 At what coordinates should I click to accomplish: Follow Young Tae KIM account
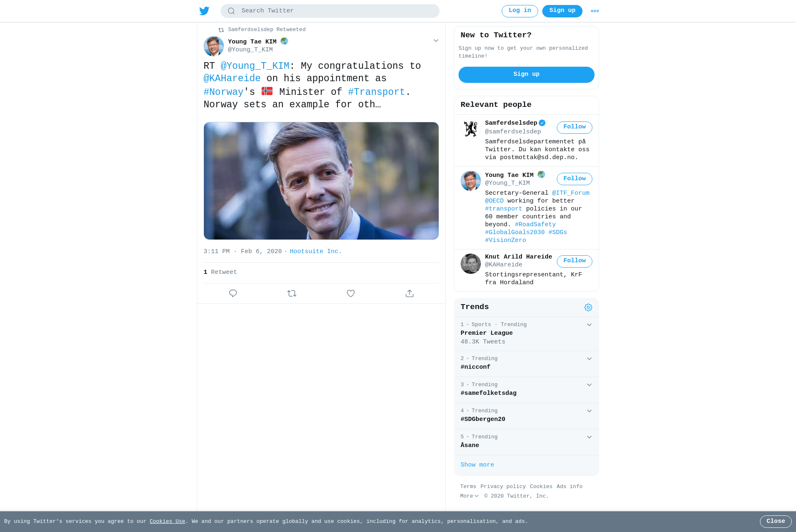point(574,179)
